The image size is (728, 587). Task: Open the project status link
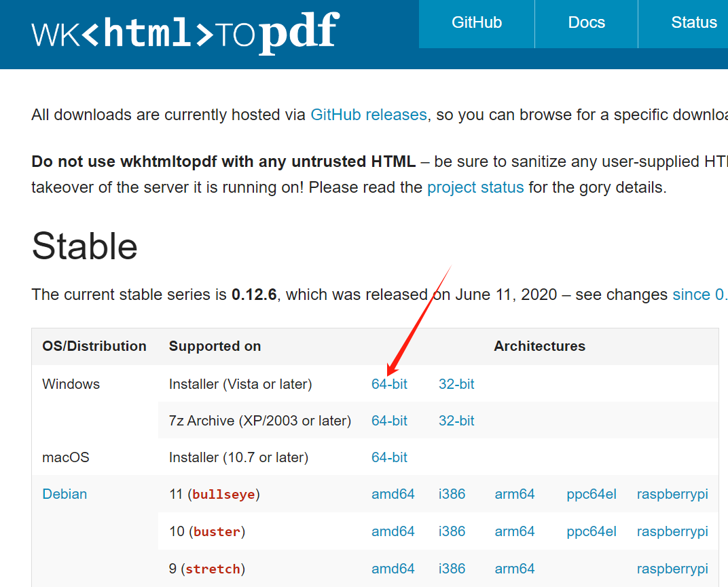point(475,187)
